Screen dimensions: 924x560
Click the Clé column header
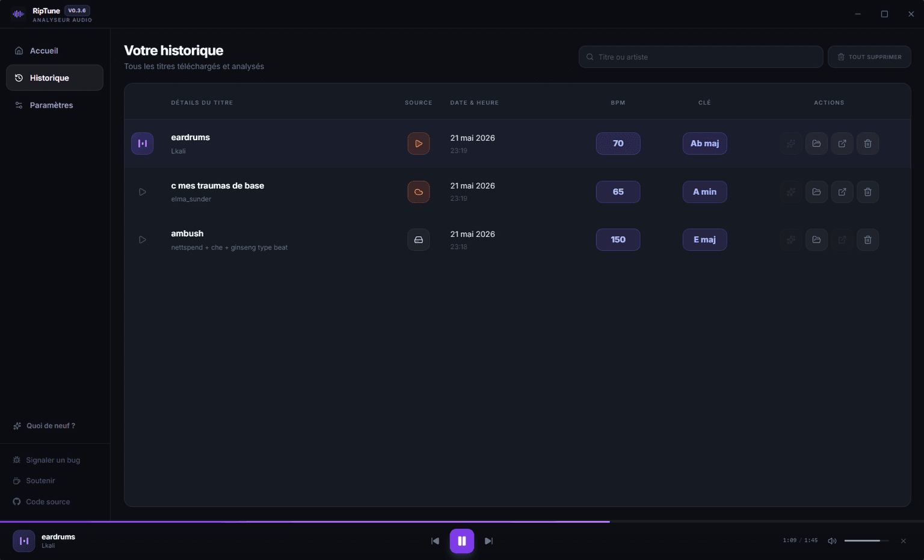click(704, 103)
